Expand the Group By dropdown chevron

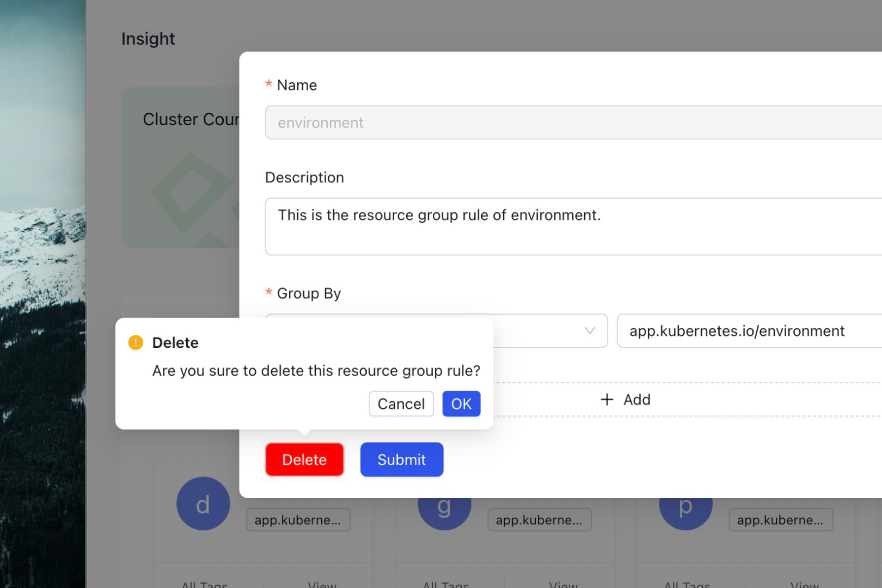(589, 331)
